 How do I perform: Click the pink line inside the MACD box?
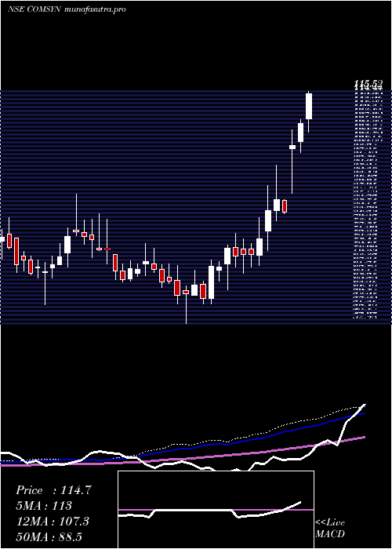click(x=216, y=510)
